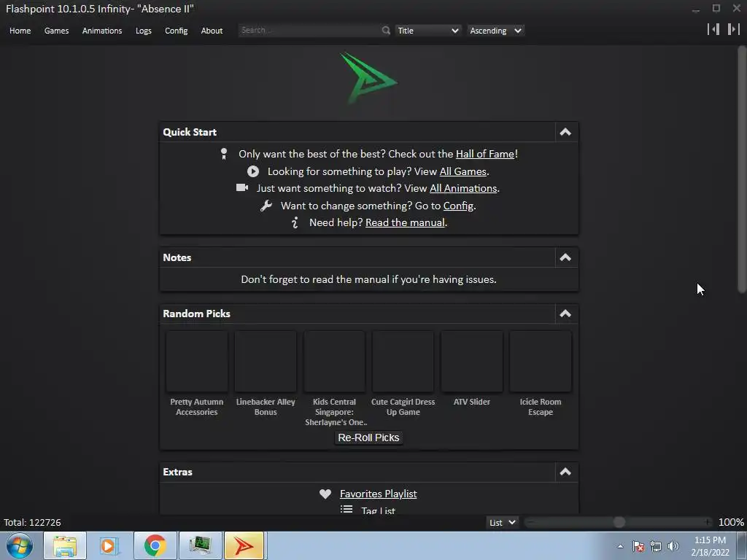Click the camera icon beside All Animations
Viewport: 747px width, 560px height.
[x=242, y=187]
